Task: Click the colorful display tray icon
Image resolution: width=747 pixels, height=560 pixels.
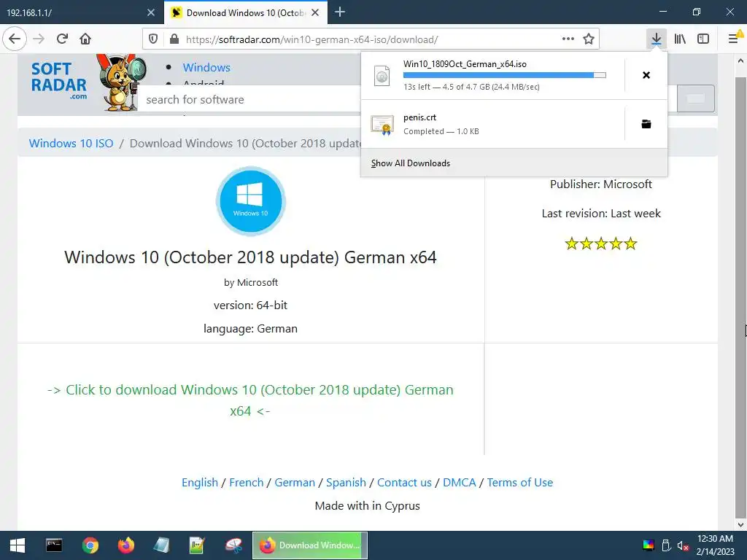Action: pyautogui.click(x=649, y=545)
